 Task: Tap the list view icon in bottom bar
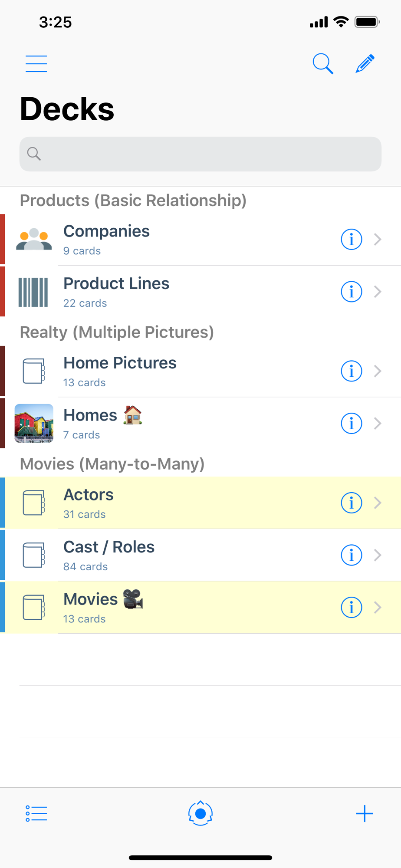pos(36,813)
